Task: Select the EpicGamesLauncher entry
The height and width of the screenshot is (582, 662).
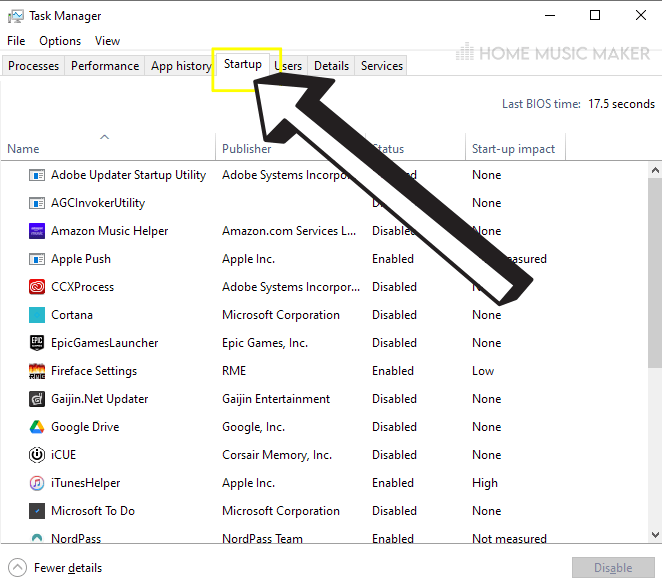Action: coord(324,343)
